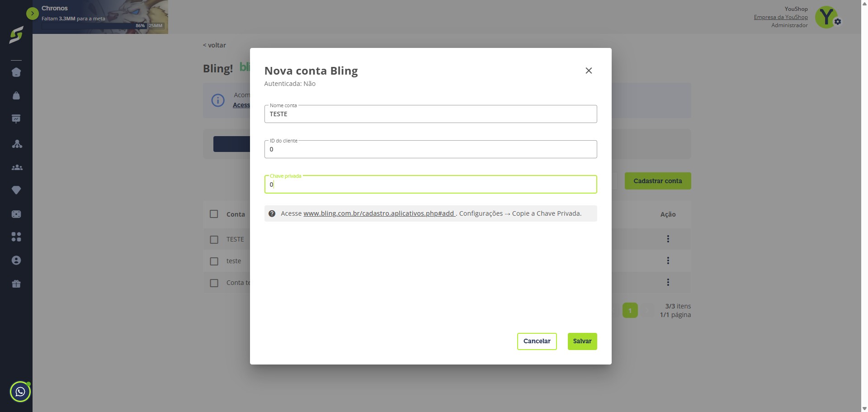Click Salvar to save the account
This screenshot has height=412, width=868.
582,341
